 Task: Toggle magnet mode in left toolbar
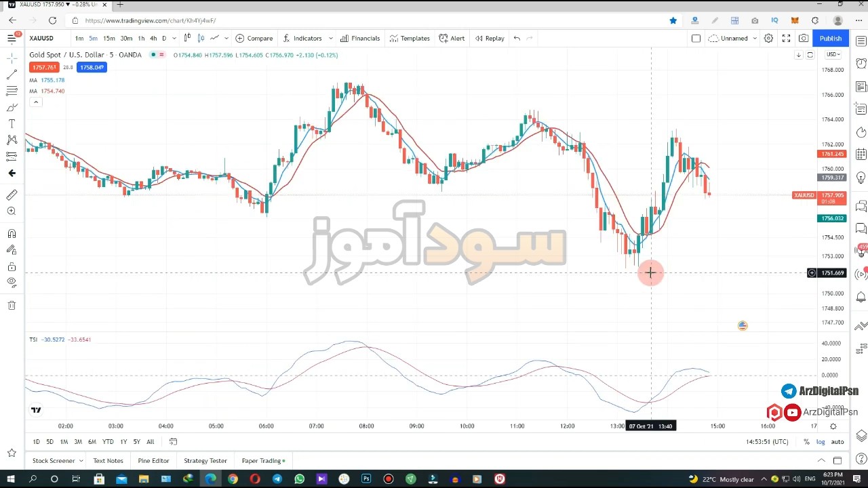click(12, 234)
